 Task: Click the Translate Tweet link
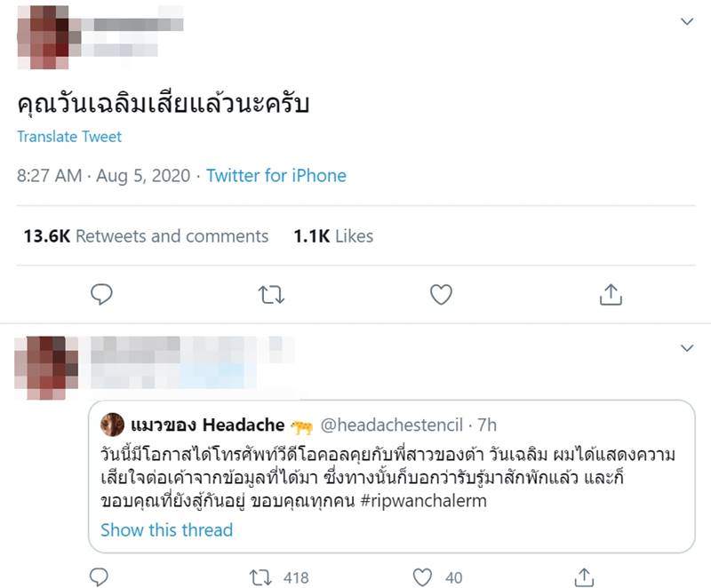point(69,137)
